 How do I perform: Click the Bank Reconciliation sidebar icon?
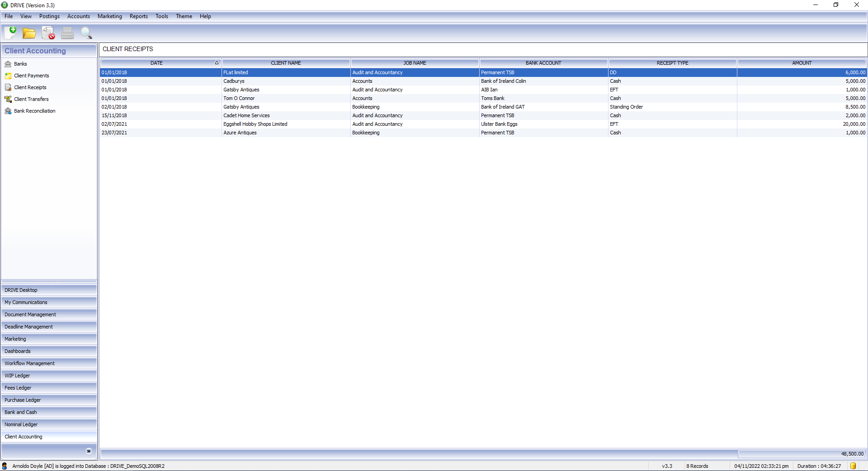[8, 111]
